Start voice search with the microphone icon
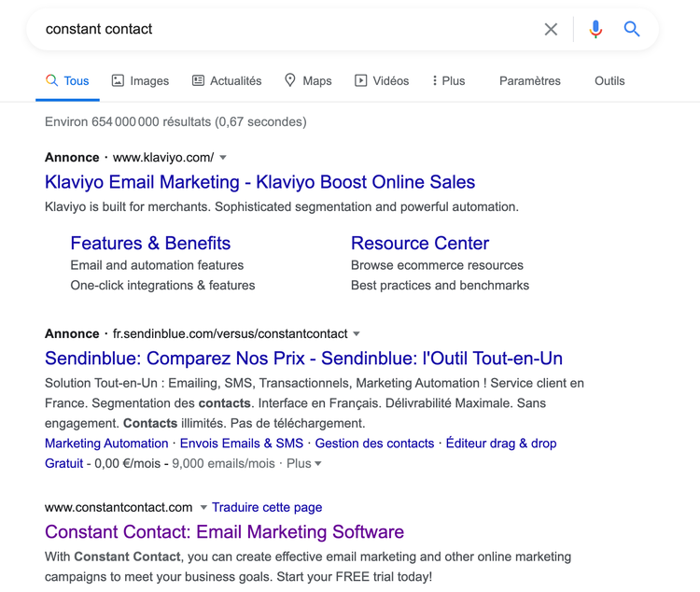The image size is (700, 592). (x=595, y=30)
